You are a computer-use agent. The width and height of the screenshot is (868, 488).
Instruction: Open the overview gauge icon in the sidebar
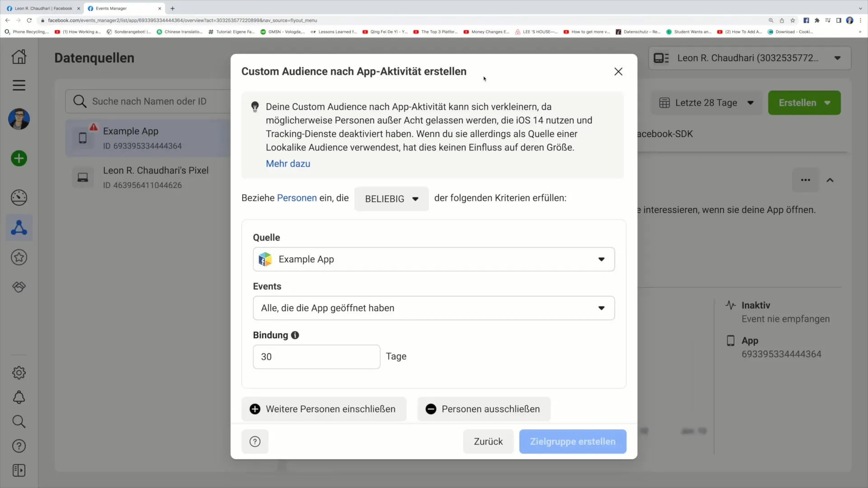pyautogui.click(x=19, y=197)
